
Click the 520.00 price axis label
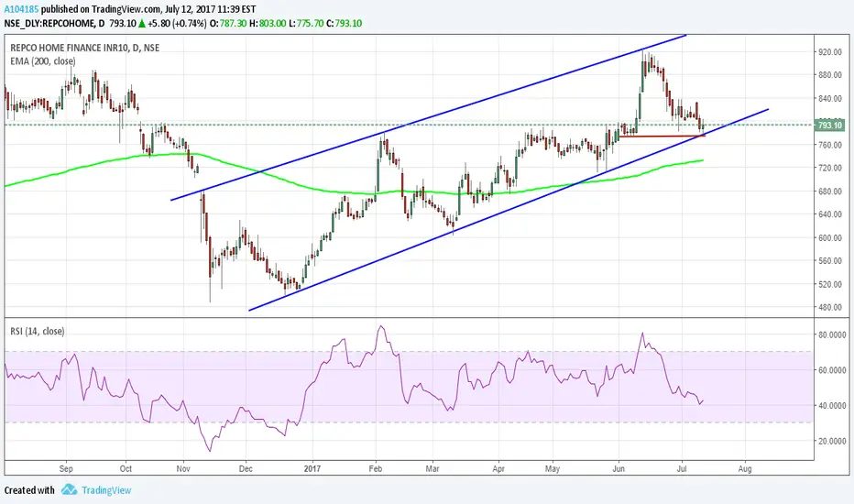coord(830,284)
